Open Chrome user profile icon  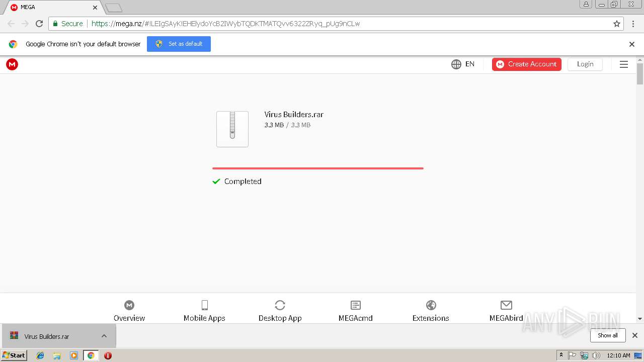click(x=586, y=4)
